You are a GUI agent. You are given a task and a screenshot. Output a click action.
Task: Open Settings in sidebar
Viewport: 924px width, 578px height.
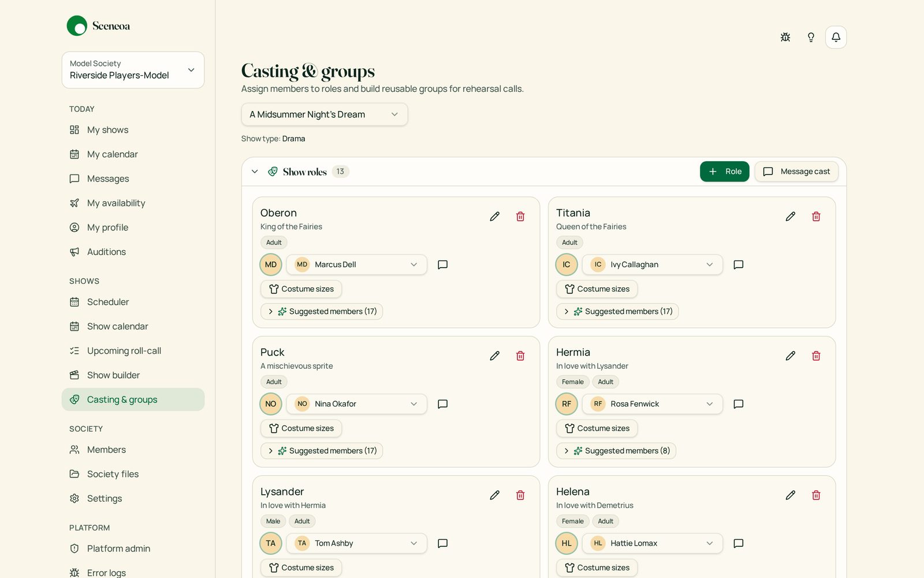tap(133, 498)
